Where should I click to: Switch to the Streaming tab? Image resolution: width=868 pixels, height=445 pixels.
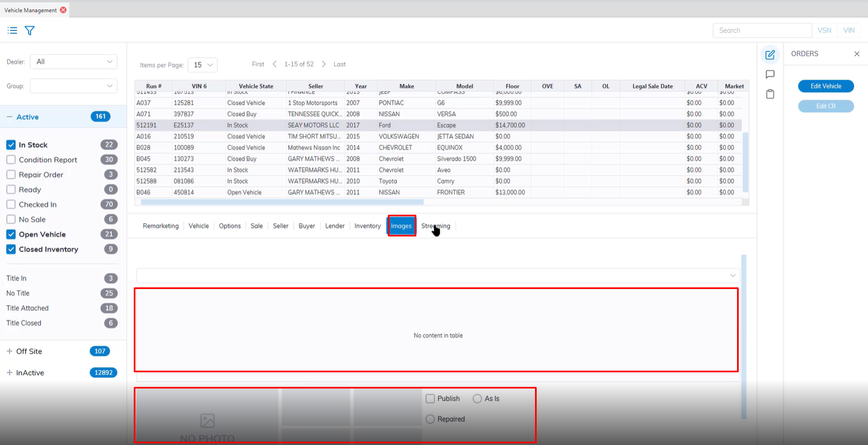(435, 226)
